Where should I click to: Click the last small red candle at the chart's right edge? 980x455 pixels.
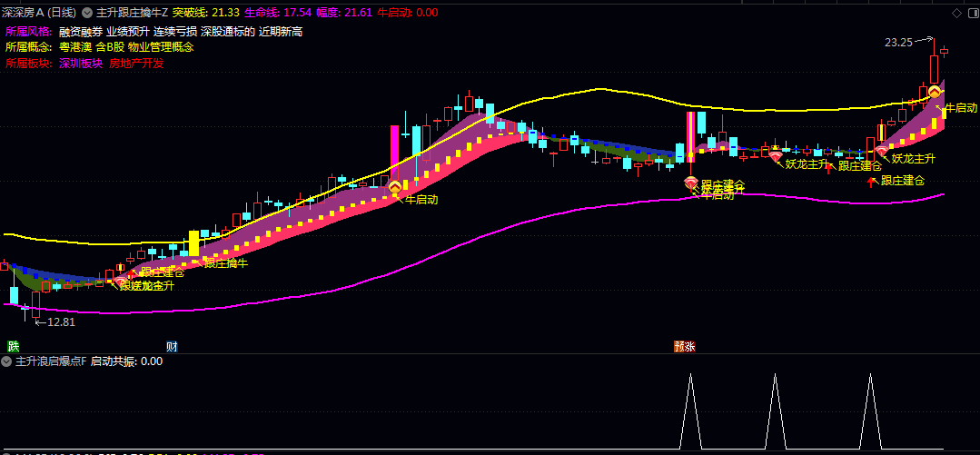click(945, 51)
